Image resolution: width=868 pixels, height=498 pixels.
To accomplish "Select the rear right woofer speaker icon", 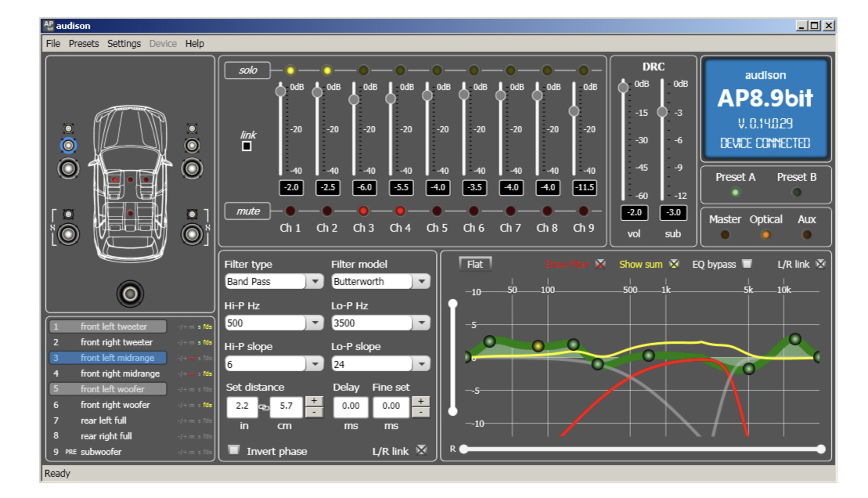I will (192, 235).
